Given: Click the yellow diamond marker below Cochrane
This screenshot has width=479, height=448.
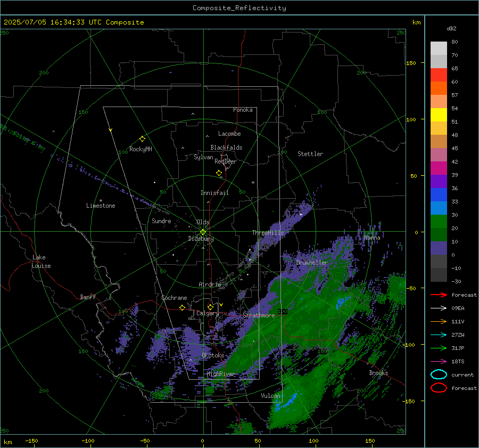Looking at the screenshot, I should [182, 307].
